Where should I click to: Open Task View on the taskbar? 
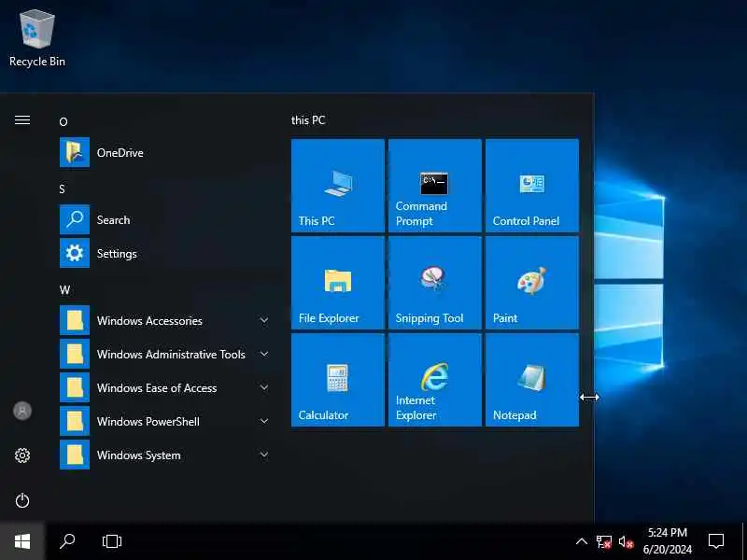pos(112,541)
